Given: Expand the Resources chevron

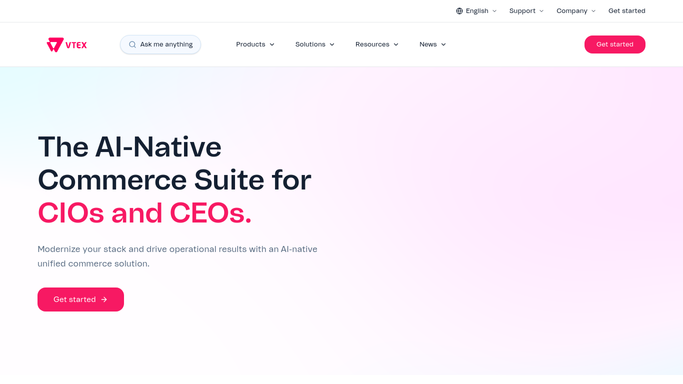Looking at the screenshot, I should pos(396,45).
